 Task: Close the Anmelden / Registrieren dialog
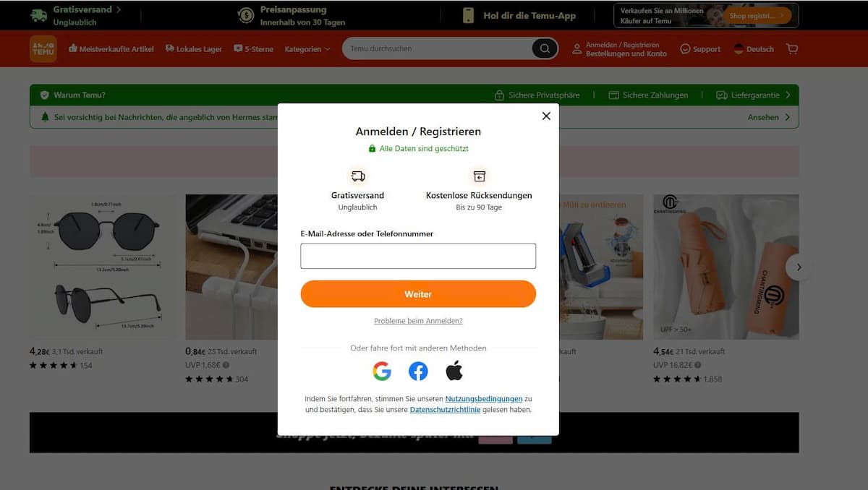pos(546,116)
